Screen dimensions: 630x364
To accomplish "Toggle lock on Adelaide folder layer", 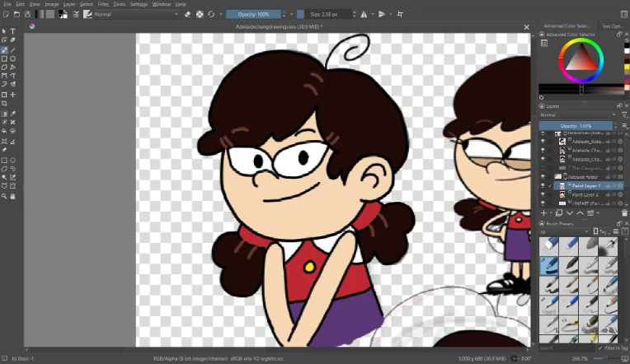I will [608, 176].
